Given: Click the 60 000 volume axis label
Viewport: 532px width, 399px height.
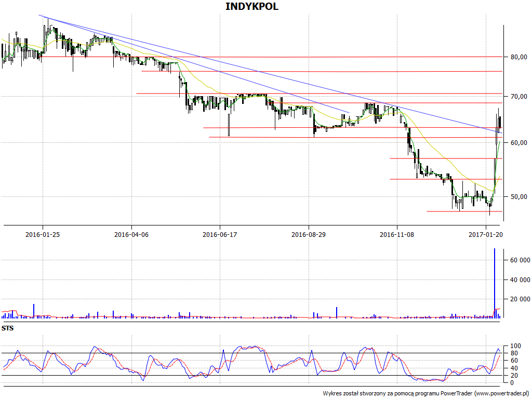Looking at the screenshot, I should tap(520, 260).
